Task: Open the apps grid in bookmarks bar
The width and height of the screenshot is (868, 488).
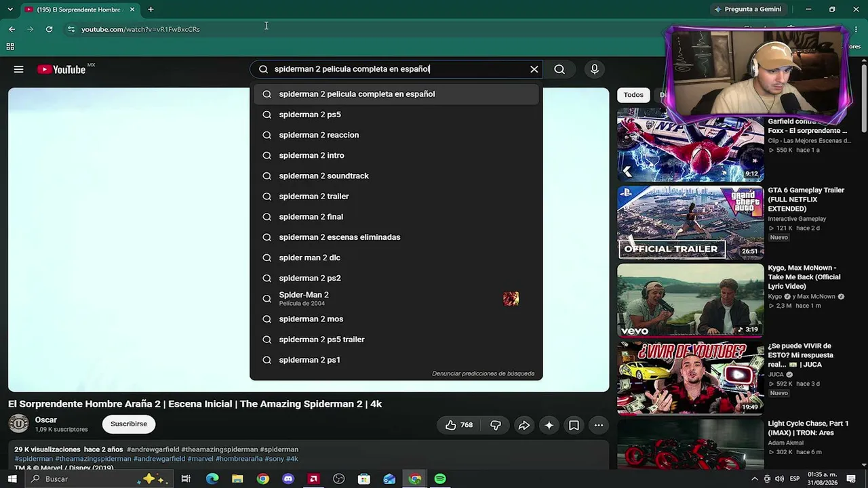Action: [x=10, y=47]
